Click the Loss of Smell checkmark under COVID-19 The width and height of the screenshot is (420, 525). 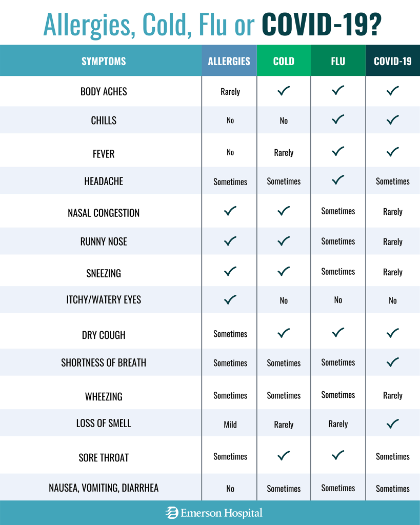pos(392,423)
